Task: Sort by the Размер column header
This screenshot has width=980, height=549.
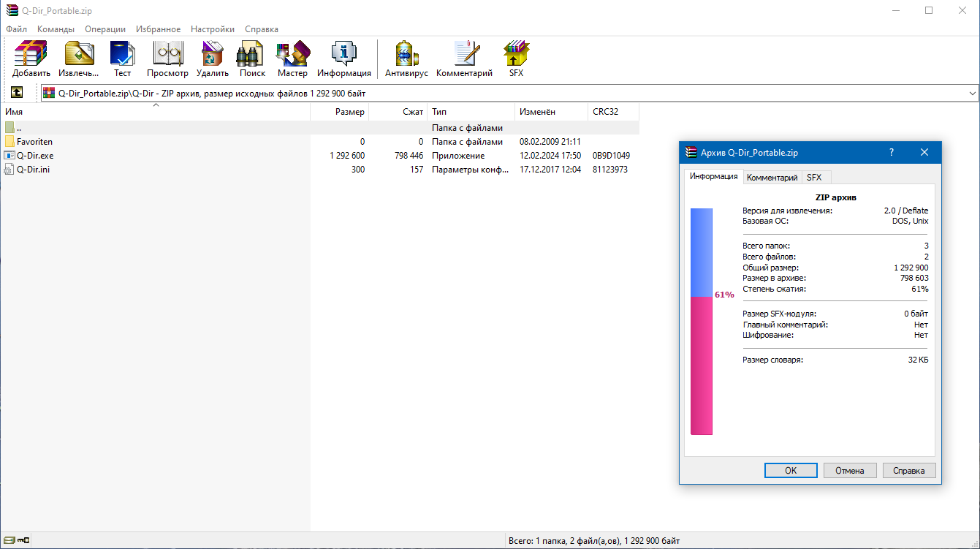Action: 340,112
